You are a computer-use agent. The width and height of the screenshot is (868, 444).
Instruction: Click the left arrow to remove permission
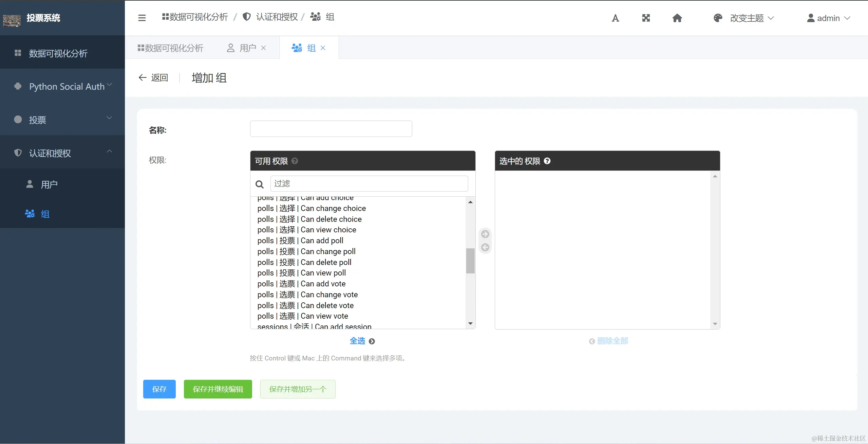click(485, 247)
